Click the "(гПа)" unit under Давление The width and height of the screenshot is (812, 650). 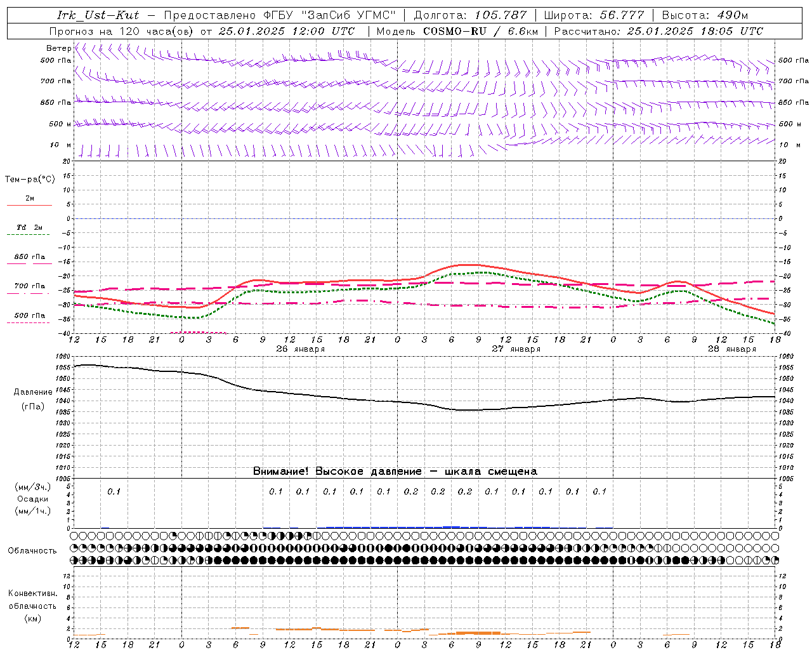33,407
